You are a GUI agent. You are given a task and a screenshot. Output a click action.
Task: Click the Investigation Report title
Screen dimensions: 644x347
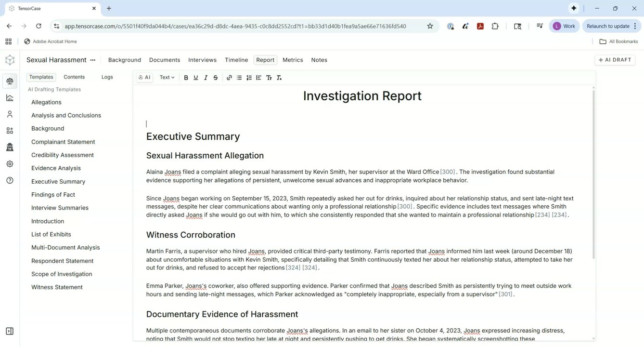click(x=362, y=96)
